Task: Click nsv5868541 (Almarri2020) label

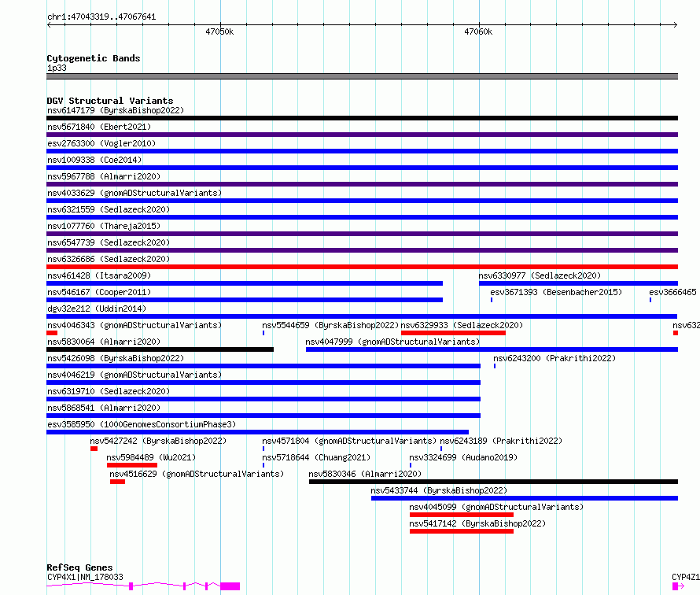Action: point(104,408)
